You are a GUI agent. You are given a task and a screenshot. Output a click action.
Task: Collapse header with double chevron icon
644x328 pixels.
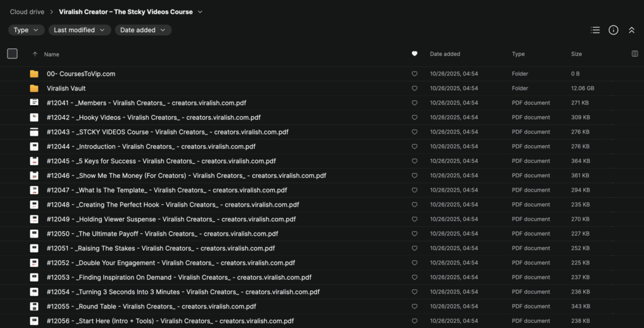click(631, 30)
